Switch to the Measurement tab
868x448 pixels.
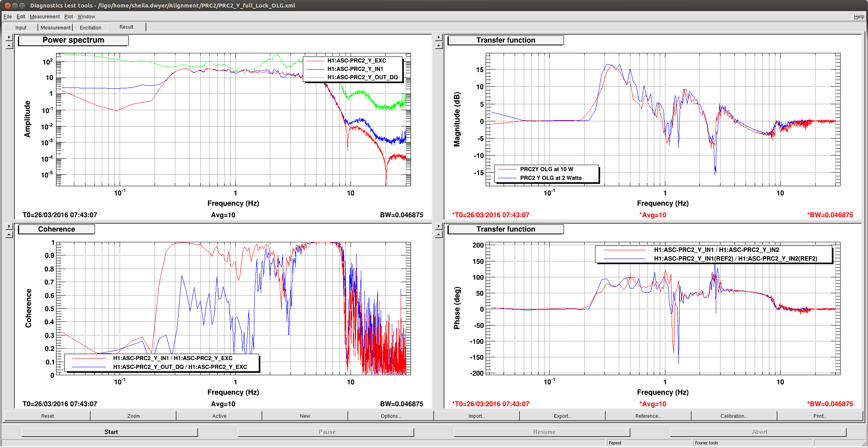click(55, 27)
